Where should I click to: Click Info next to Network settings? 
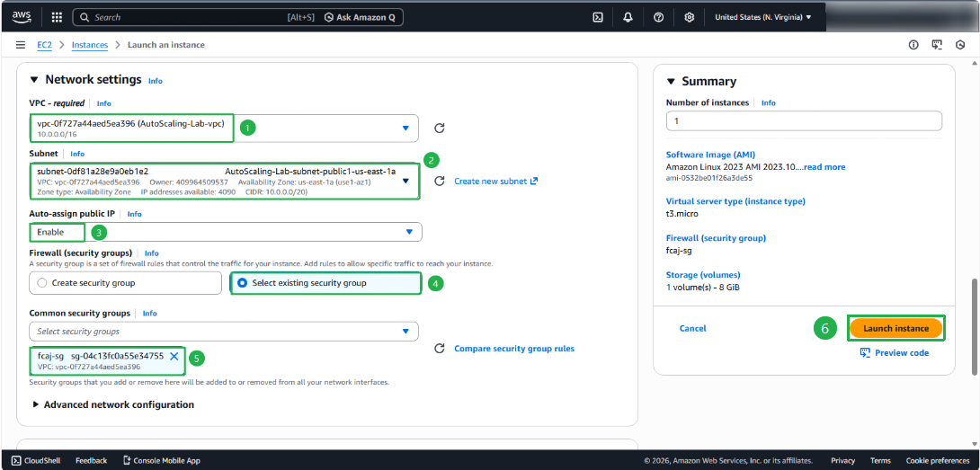coord(155,81)
